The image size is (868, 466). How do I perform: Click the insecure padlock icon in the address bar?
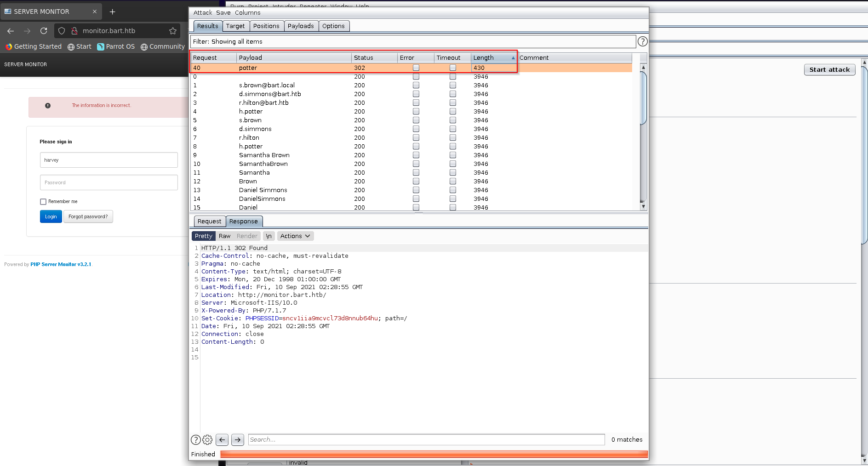[74, 31]
